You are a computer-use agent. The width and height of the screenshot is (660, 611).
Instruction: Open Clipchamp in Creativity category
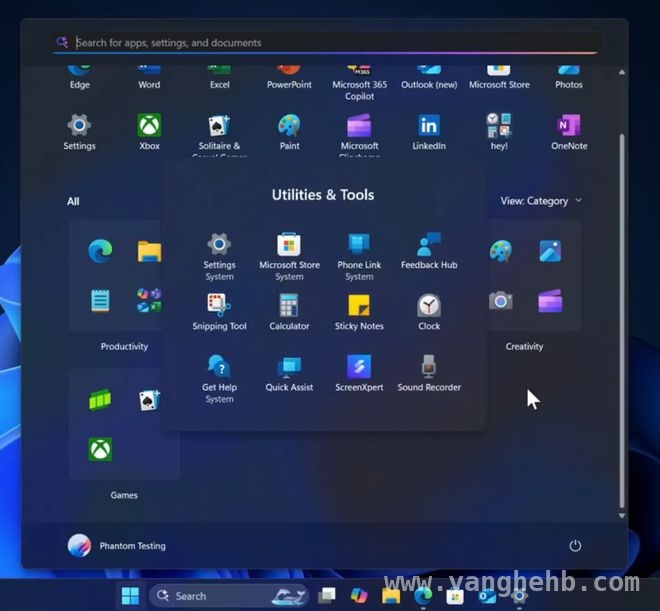550,300
